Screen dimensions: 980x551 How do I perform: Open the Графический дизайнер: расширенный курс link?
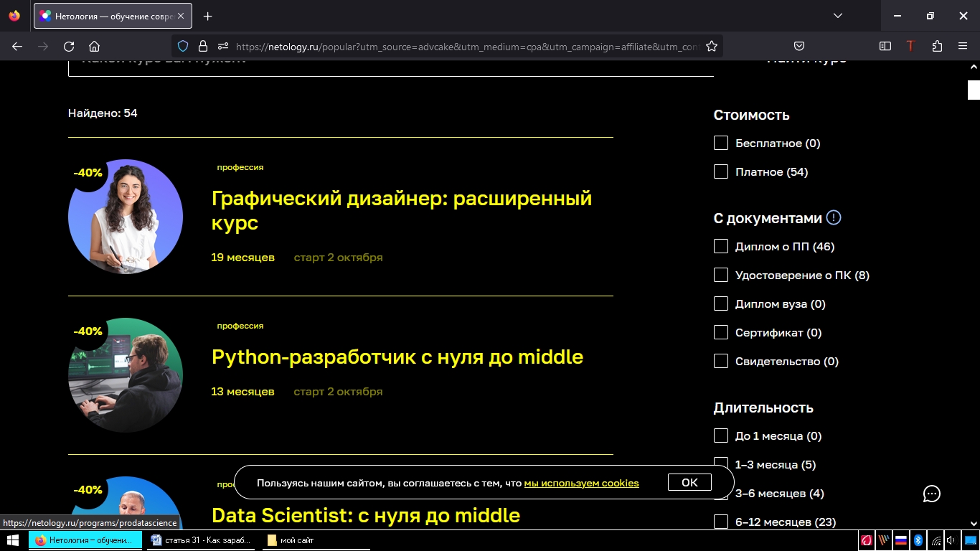coord(402,210)
